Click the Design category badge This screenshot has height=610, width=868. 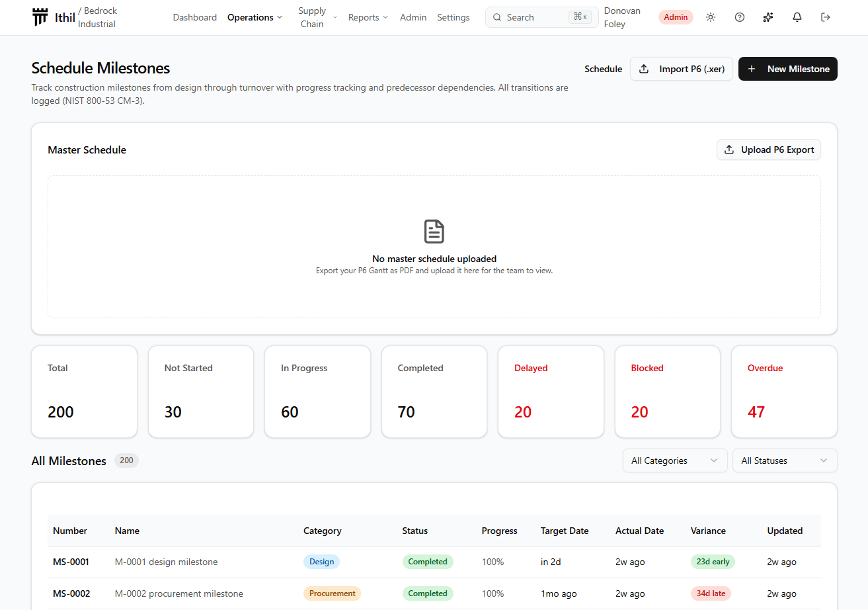pos(321,562)
